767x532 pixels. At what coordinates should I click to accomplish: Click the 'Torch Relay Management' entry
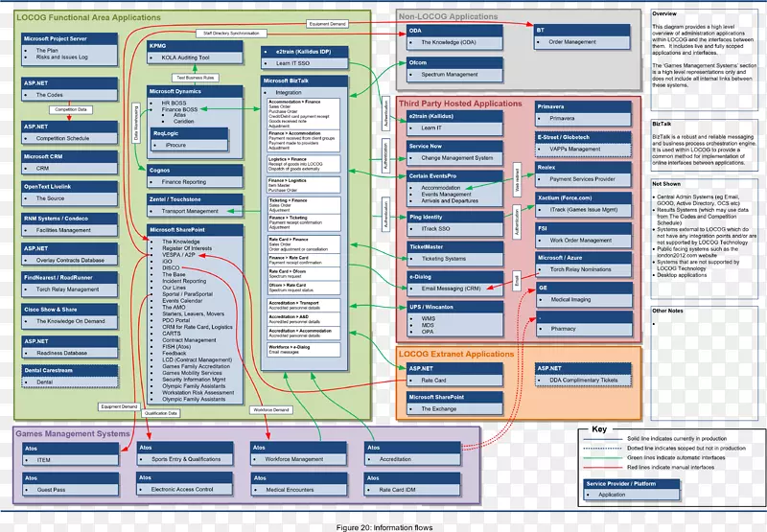click(67, 289)
